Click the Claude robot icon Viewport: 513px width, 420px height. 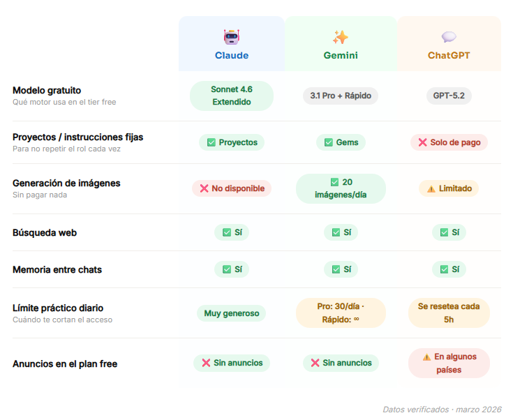[232, 37]
